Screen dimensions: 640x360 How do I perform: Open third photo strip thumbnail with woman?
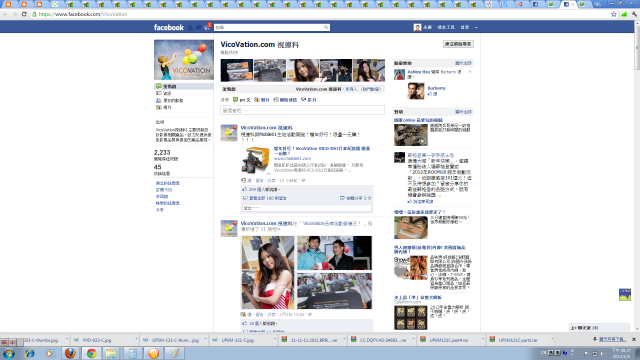pyautogui.click(x=303, y=70)
